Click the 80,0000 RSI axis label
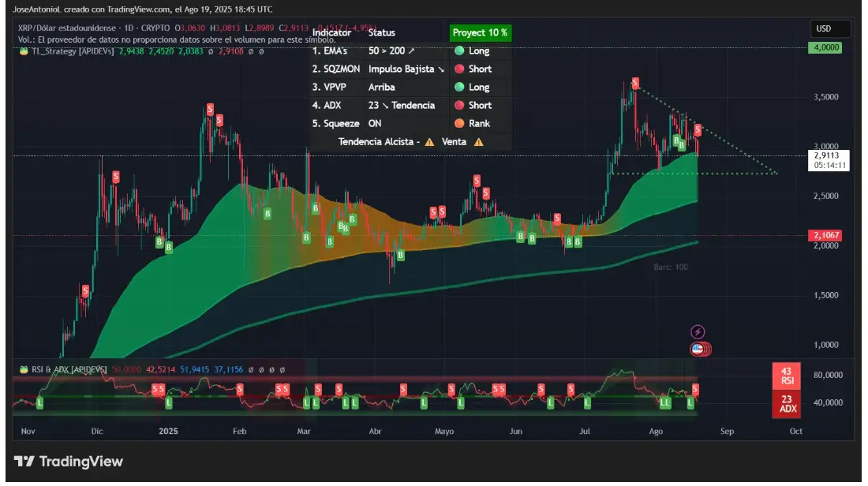The image size is (868, 486). [x=828, y=375]
